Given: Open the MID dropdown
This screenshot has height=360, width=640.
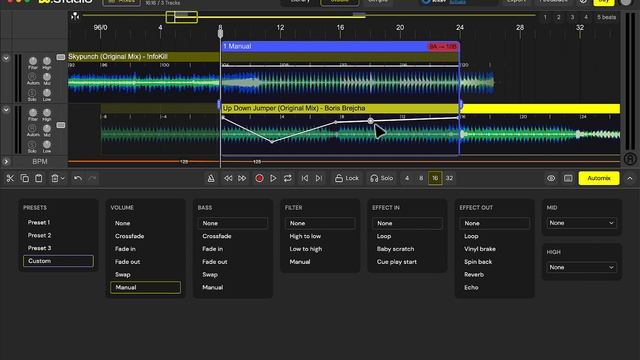Looking at the screenshot, I should click(581, 223).
